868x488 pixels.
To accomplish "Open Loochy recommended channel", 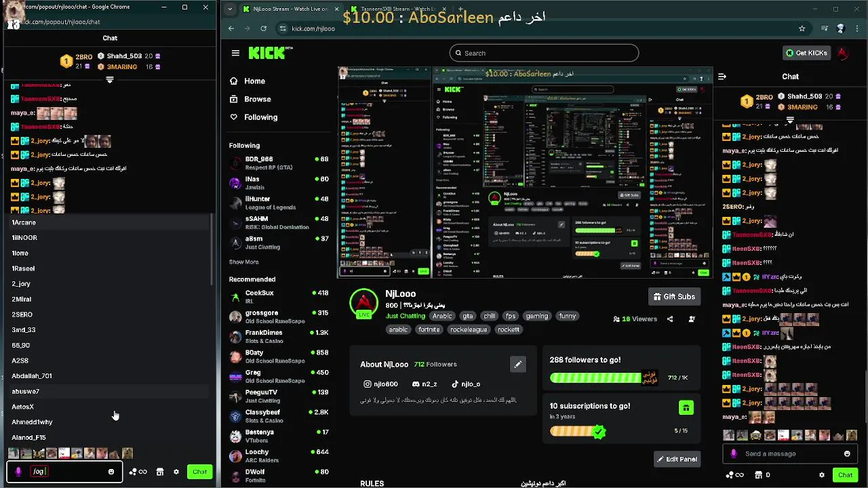I will pos(279,455).
